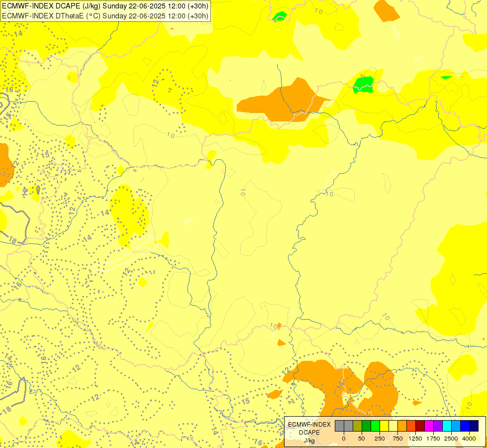Click the bright yellow legend swatch
Screen dimensions: 487x448
pos(384,426)
